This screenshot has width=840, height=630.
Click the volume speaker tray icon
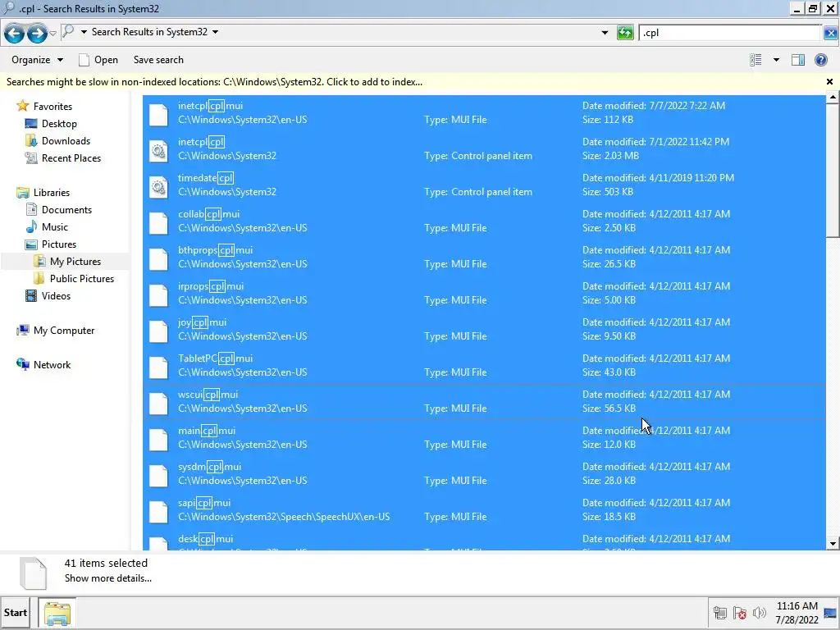tap(759, 613)
